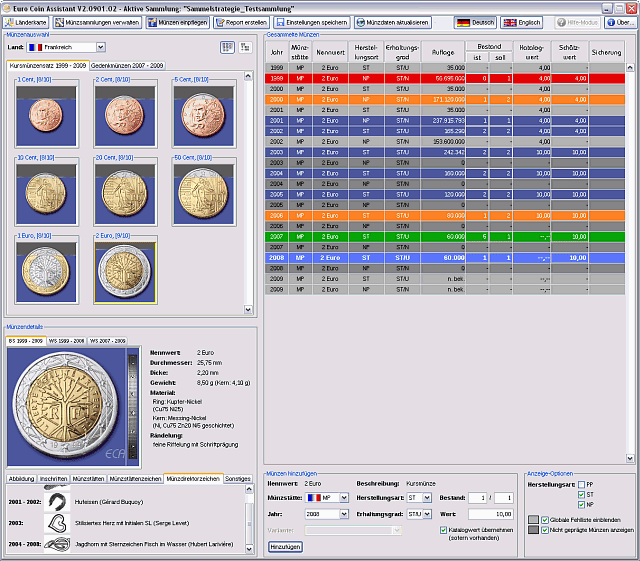Viewport: 640px width, 561px height.
Task: Select the coin grid view icon
Action: pos(227,47)
